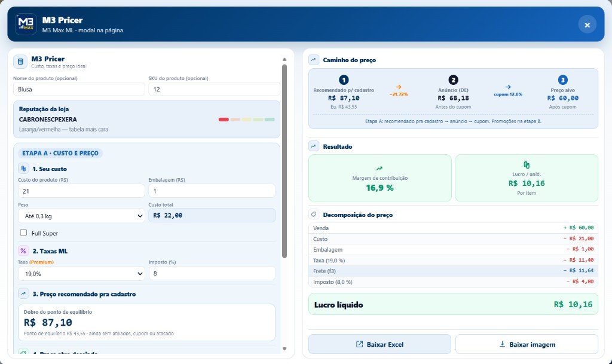Click the download icon on Baixar imagem
This screenshot has width=612, height=364.
click(x=502, y=344)
